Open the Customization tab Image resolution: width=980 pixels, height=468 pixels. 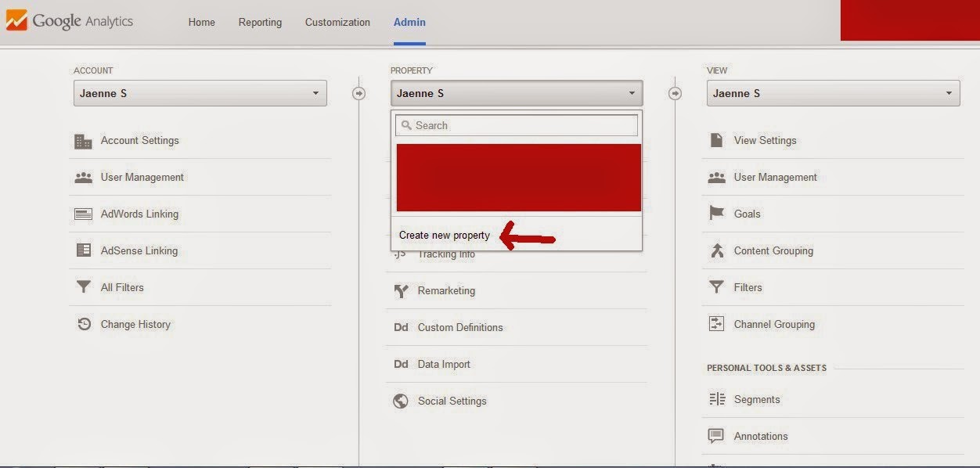tap(337, 22)
